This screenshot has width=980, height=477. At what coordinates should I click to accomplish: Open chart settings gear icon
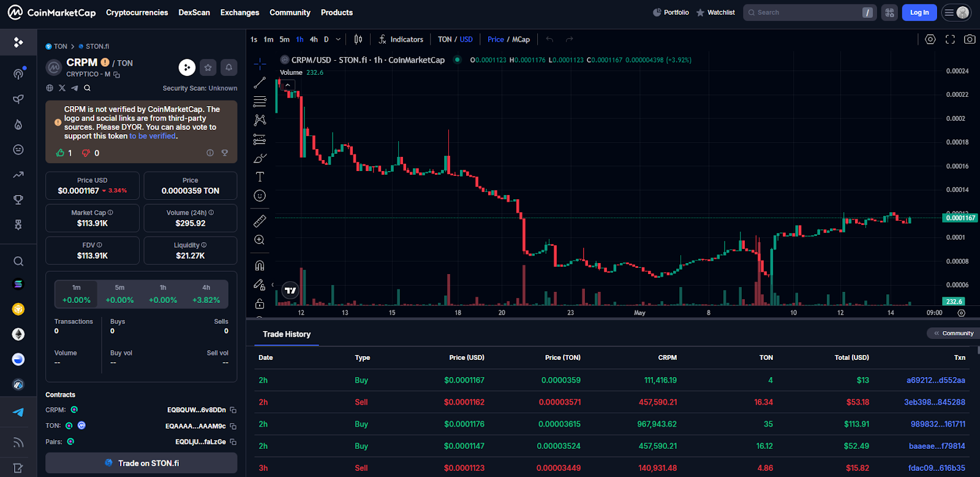click(930, 39)
